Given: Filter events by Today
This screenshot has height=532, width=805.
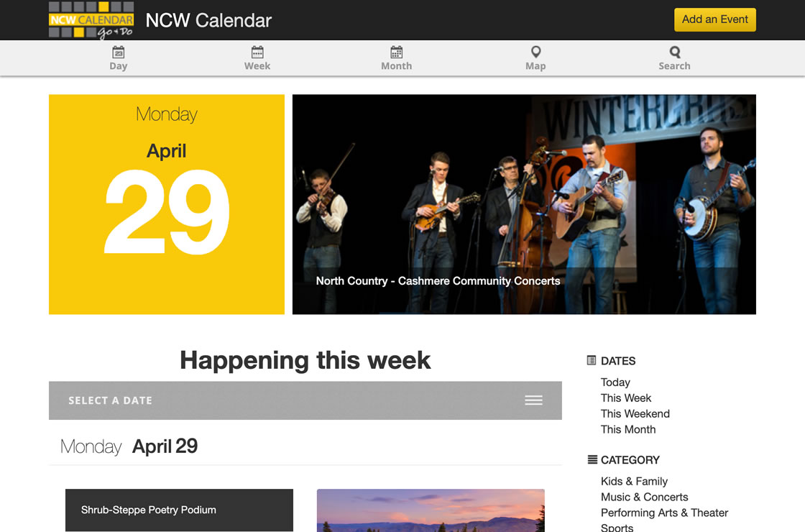Looking at the screenshot, I should tap(615, 382).
